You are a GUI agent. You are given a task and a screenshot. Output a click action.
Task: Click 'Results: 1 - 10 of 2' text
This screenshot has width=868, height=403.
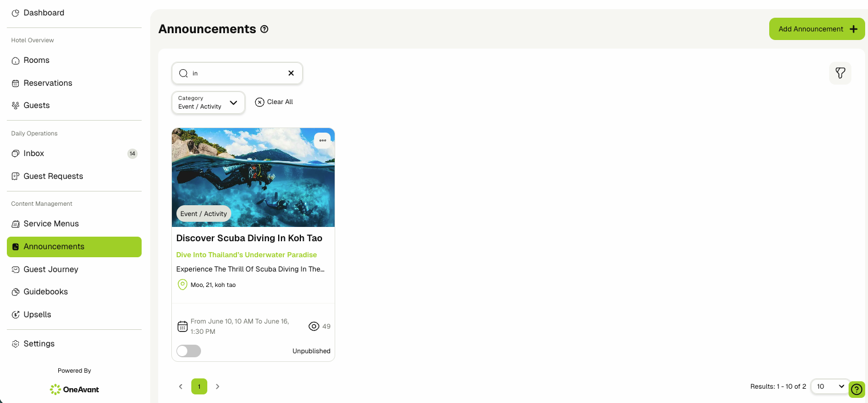778,386
